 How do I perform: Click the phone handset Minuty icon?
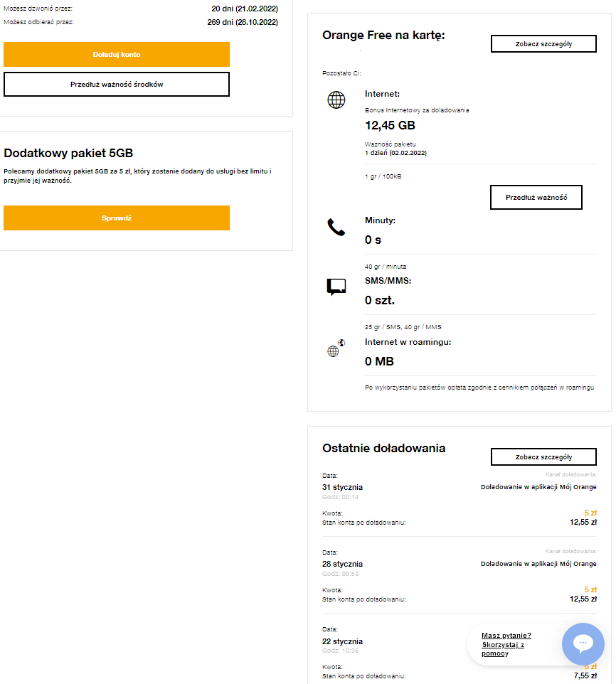pyautogui.click(x=336, y=228)
